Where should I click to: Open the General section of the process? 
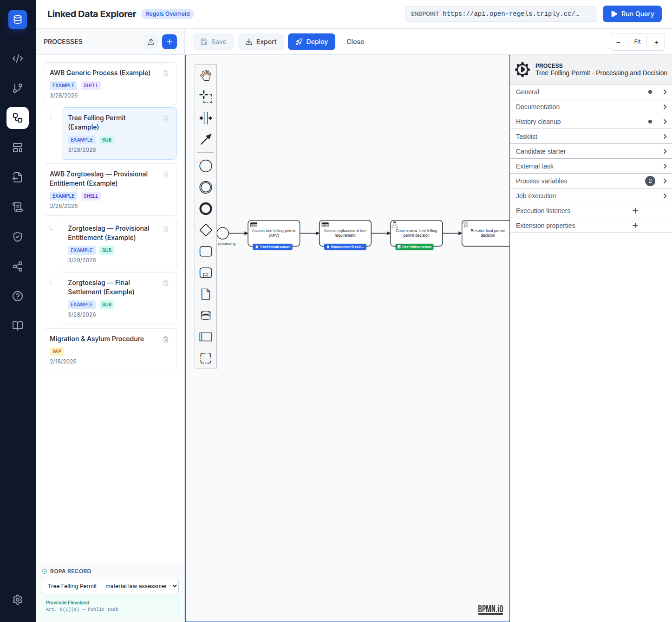point(590,91)
